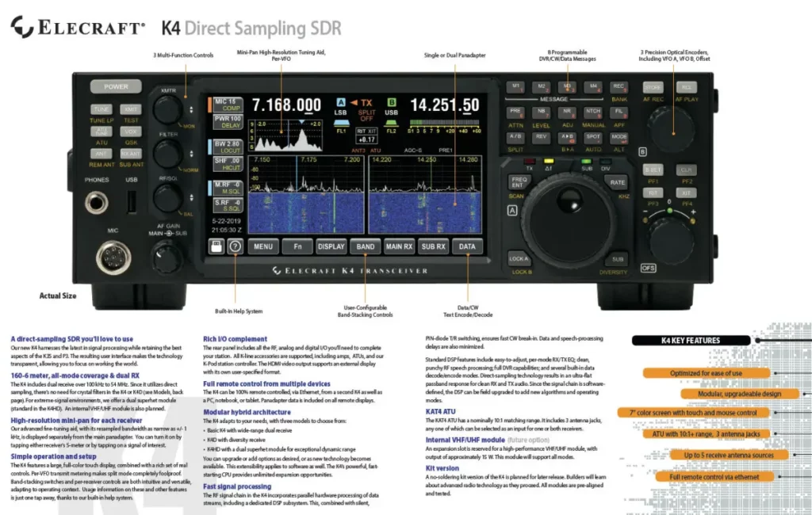
Task: Open the DISPLAY soft key
Action: click(x=331, y=247)
